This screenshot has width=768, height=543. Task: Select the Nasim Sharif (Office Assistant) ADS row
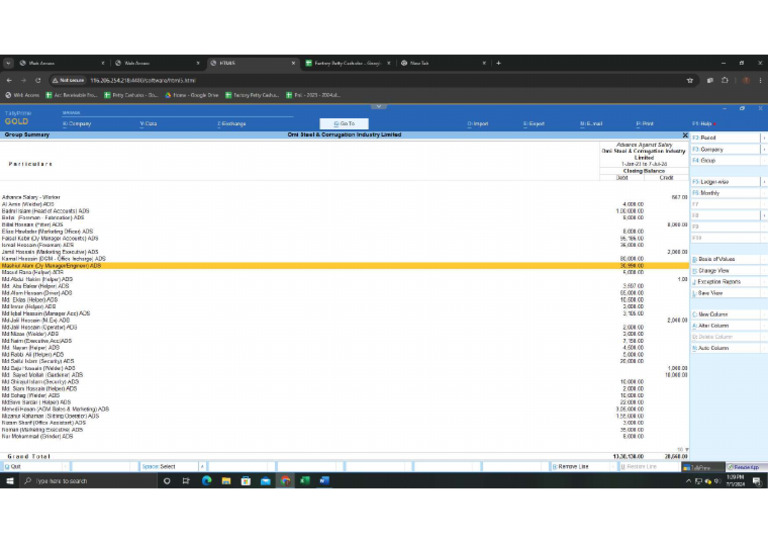point(344,423)
